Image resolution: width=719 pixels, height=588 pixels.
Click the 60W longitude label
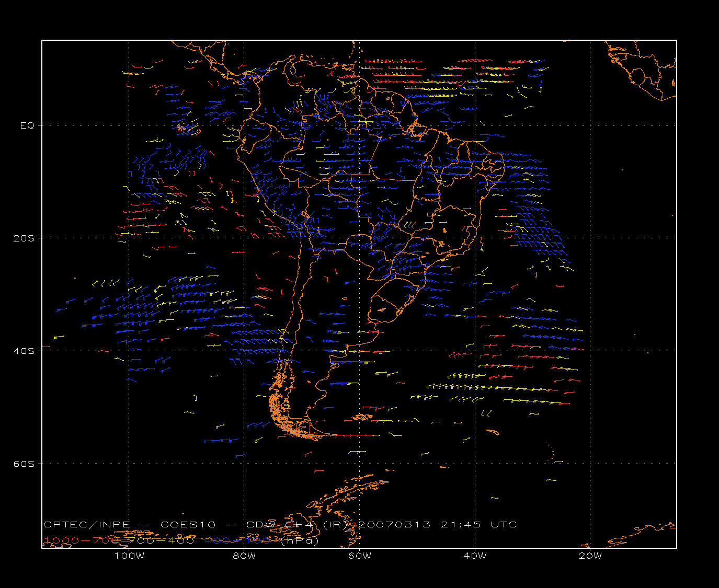click(360, 556)
